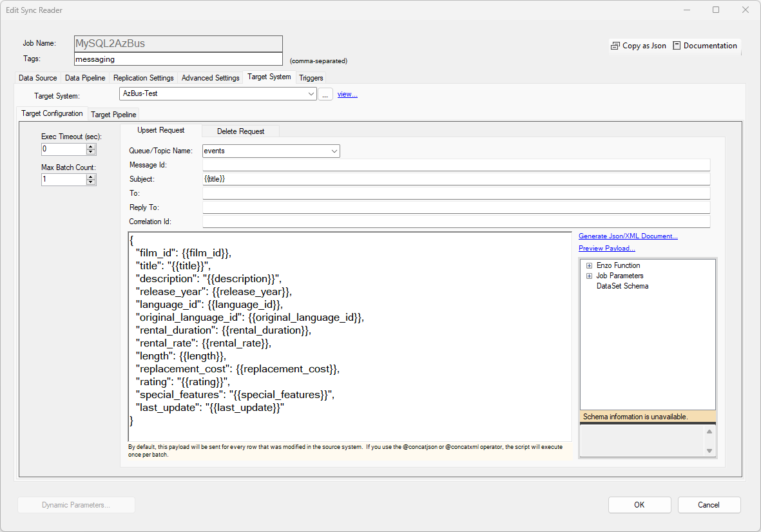Decrease Max Batch Count with down arrow
Image resolution: width=761 pixels, height=532 pixels.
pos(91,182)
